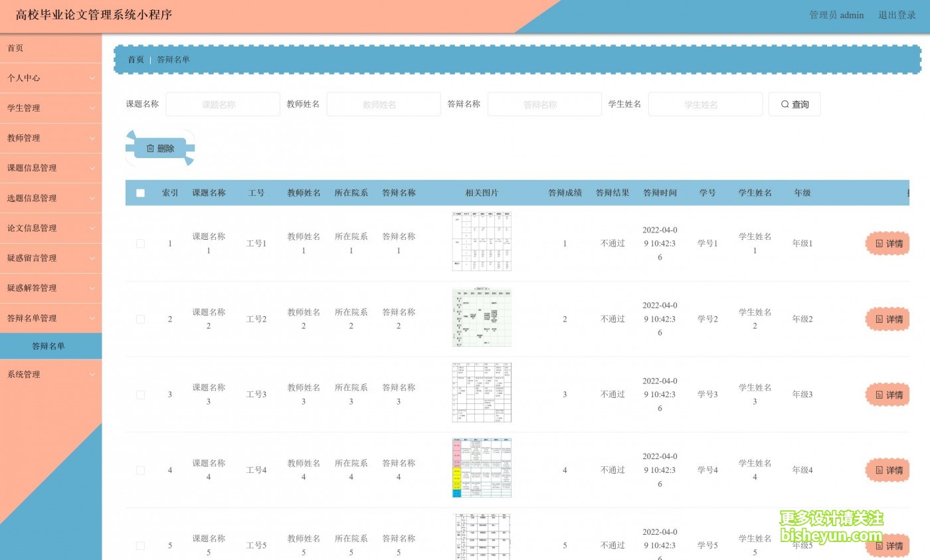Collapse the 答辩名单管理 sidebar chevron
Viewport: 930px width, 560px height.
click(x=92, y=318)
